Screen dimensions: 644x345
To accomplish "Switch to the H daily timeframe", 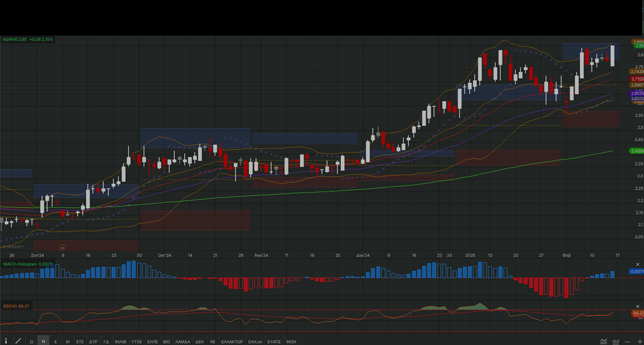I will click(x=43, y=341).
